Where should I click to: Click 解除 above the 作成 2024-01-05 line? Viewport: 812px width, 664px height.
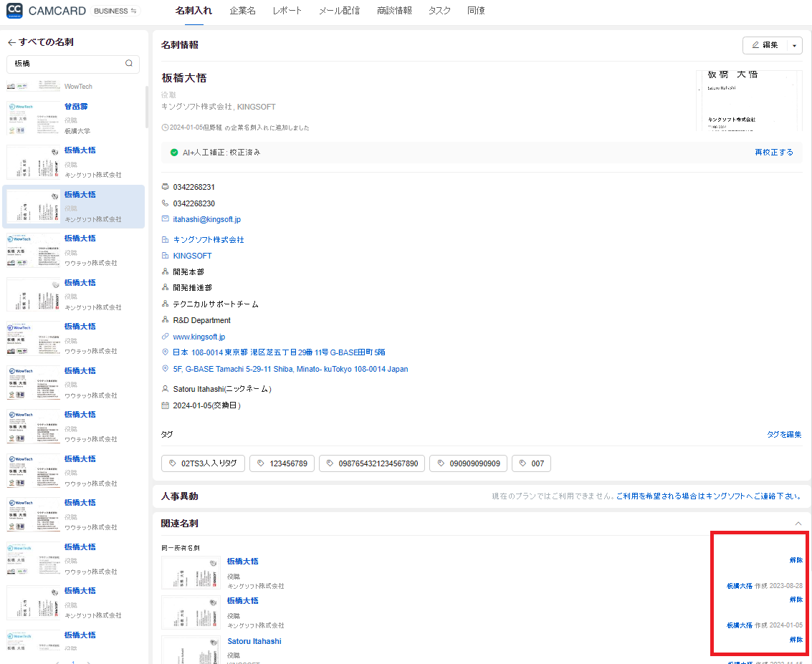(x=796, y=600)
